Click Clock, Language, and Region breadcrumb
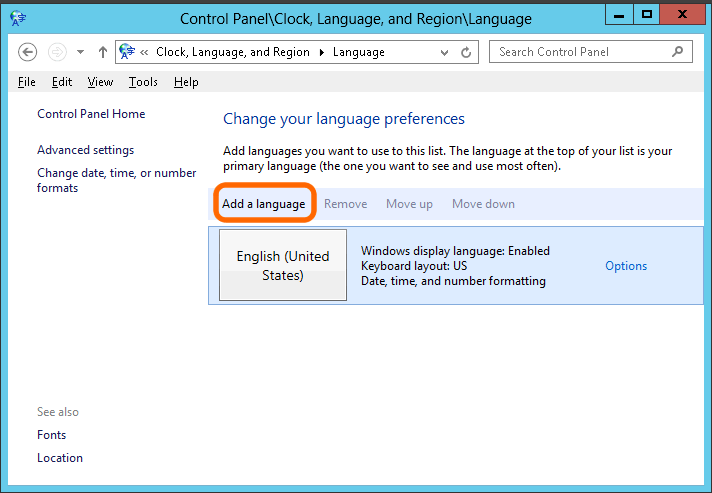The image size is (712, 493). tap(233, 52)
